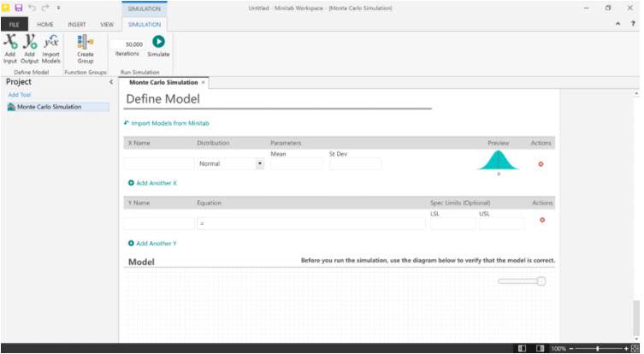
Task: Collapse the ribbon with caret icon
Action: (x=617, y=24)
